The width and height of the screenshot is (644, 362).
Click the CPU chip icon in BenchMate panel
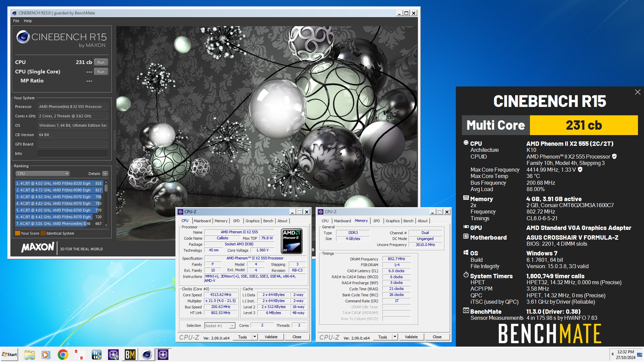(466, 143)
